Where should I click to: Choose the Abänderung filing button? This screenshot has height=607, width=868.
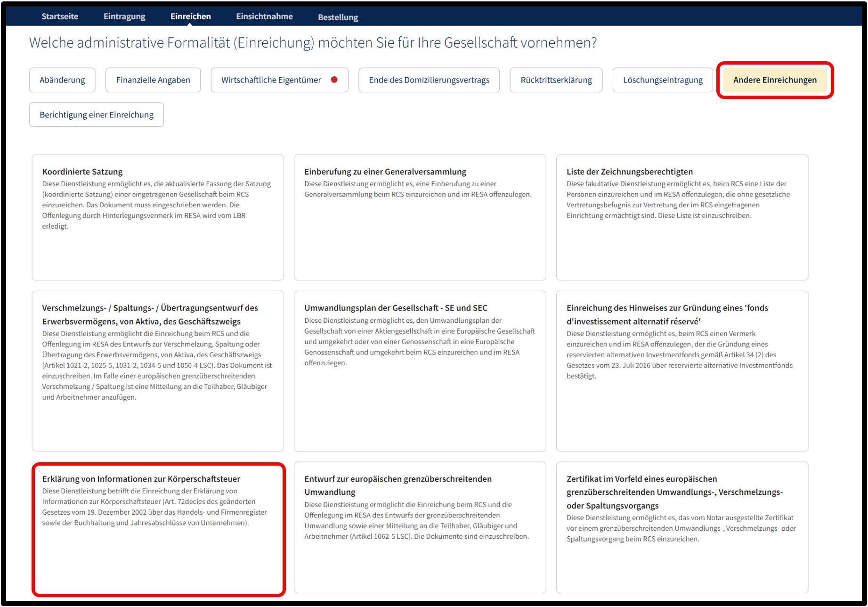coord(62,80)
